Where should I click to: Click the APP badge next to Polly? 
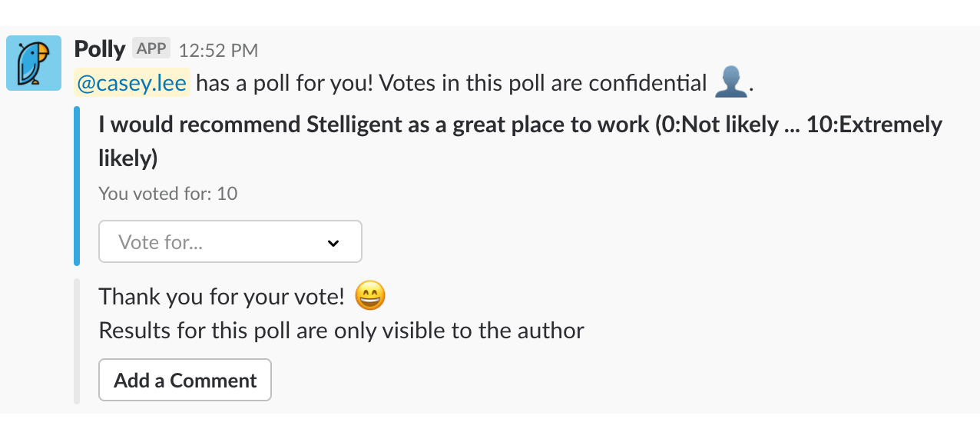coord(151,48)
